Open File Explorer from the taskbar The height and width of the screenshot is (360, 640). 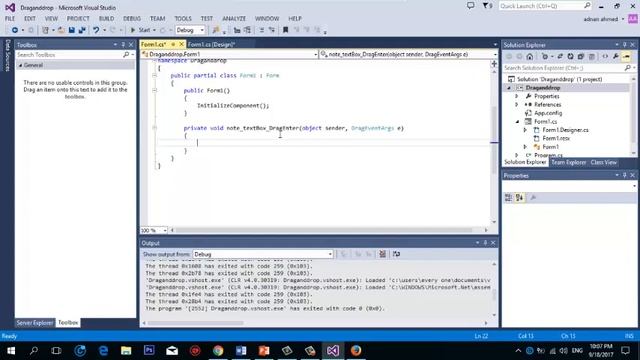point(126,351)
